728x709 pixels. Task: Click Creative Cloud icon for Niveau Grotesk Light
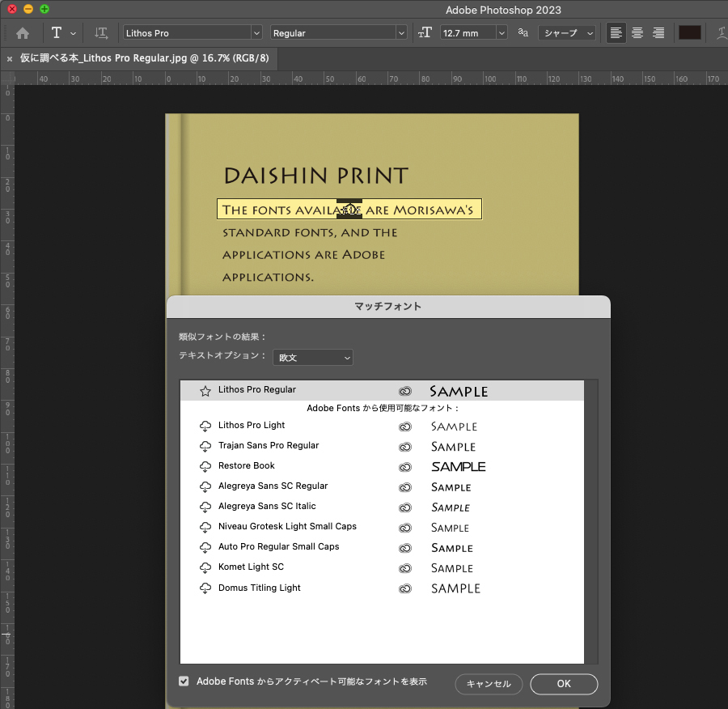[x=405, y=528]
